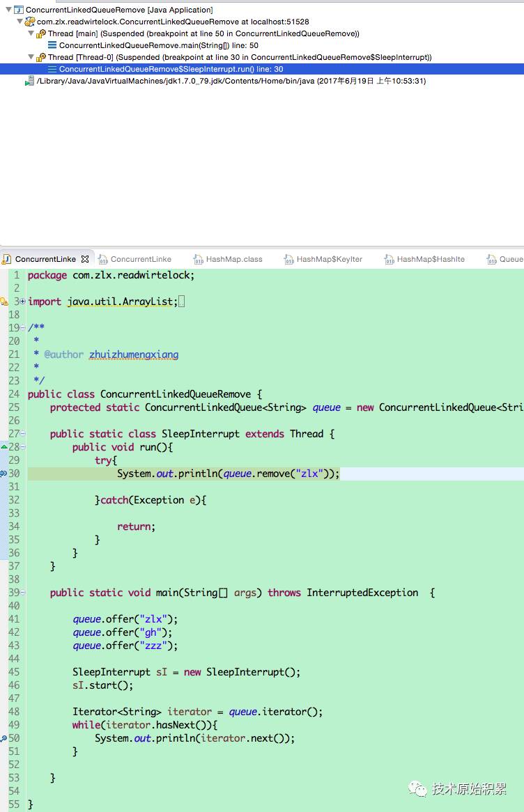Select stack frame ConcurrentLinkedQueueRemove.main(String[]) line: 50

[159, 45]
